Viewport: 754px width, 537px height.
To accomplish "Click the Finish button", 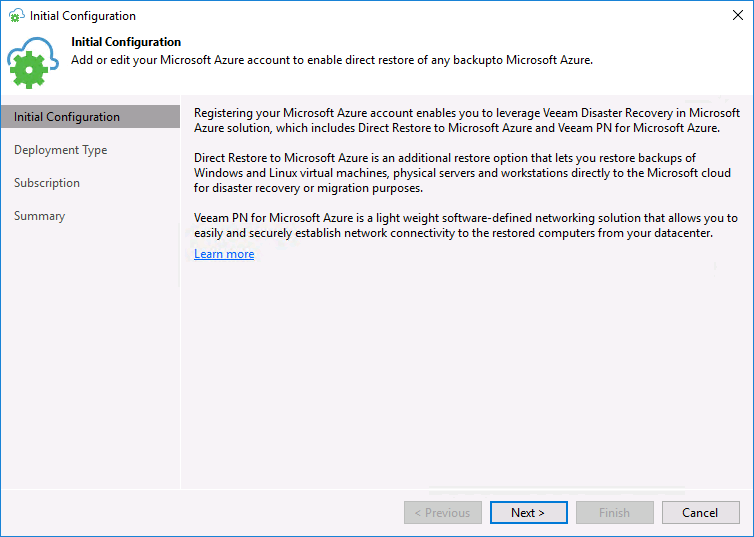I will (615, 512).
